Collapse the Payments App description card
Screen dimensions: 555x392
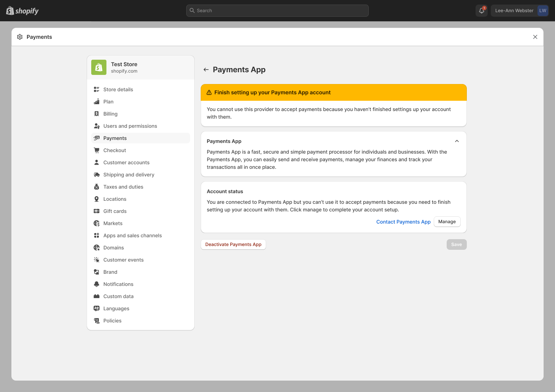point(457,141)
